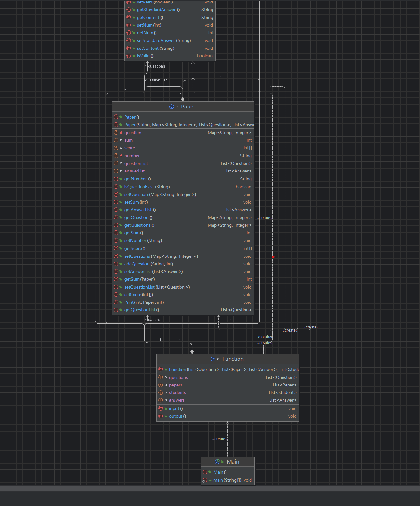The width and height of the screenshot is (420, 506).
Task: Select the Main class header
Action: click(x=228, y=462)
